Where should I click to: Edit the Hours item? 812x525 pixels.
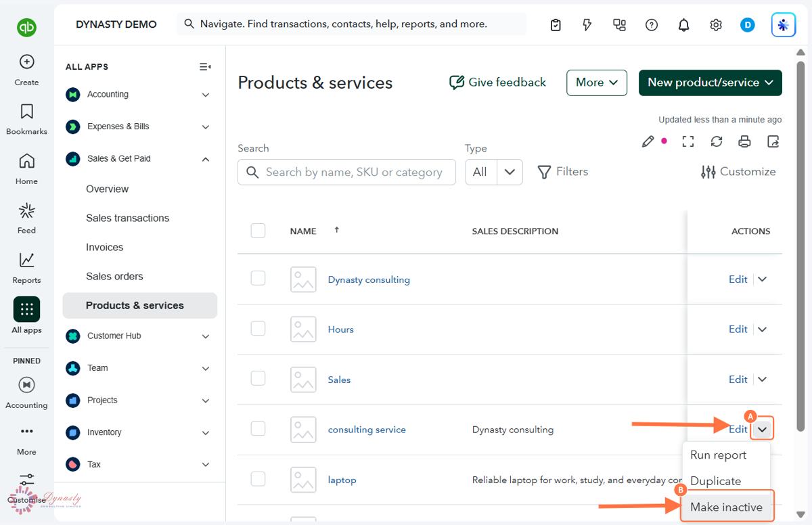pyautogui.click(x=738, y=329)
